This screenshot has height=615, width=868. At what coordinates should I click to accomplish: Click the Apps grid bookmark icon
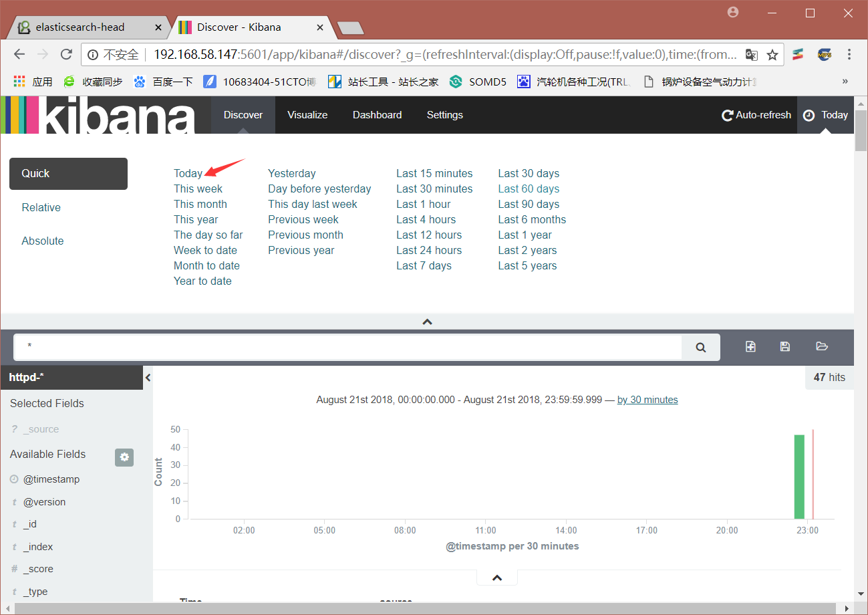point(19,82)
